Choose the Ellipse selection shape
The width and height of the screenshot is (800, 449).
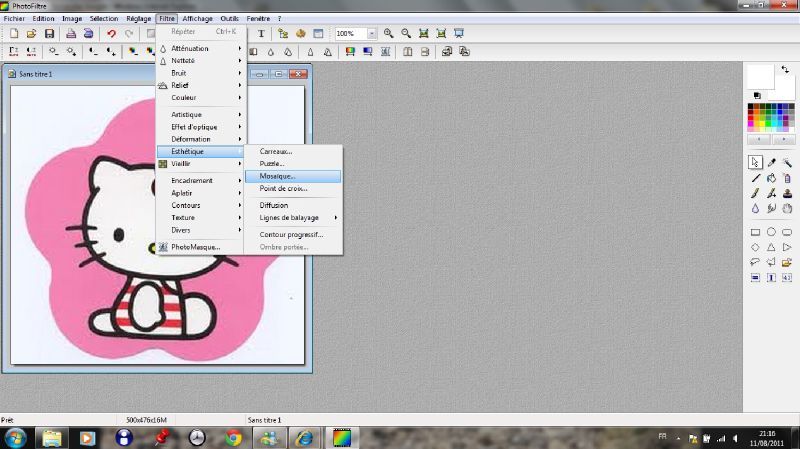[771, 232]
